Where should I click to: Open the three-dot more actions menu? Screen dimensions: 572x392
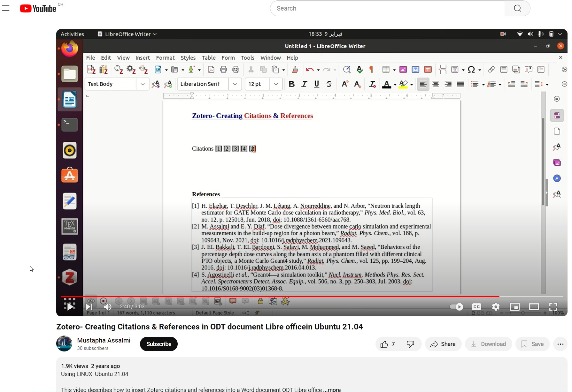(560, 344)
